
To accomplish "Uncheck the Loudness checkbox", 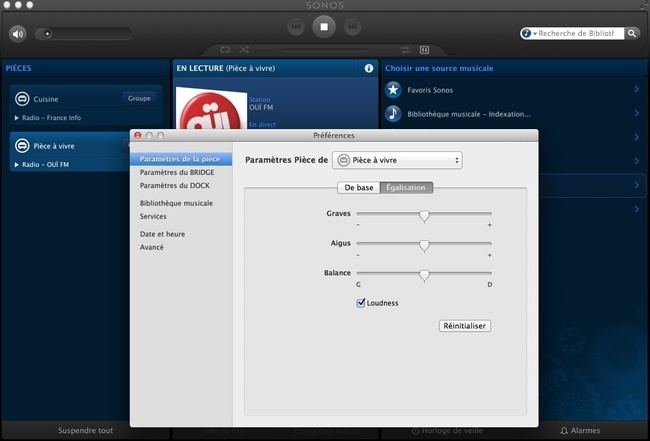I will pos(361,303).
